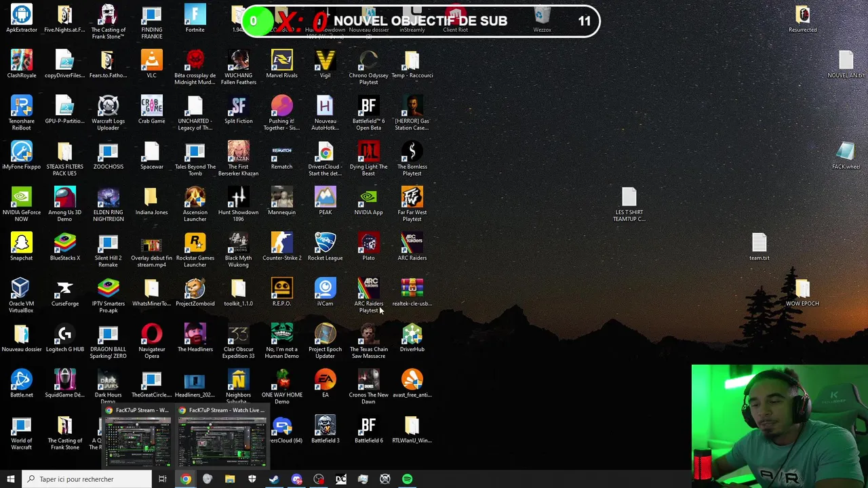Open the FACK.wheel file
Screen dimensions: 868x488
(x=846, y=155)
